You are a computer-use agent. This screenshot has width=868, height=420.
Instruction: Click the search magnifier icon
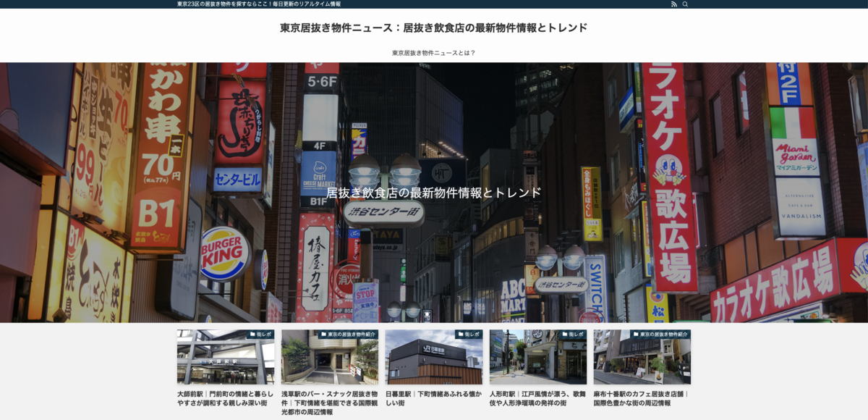click(685, 4)
